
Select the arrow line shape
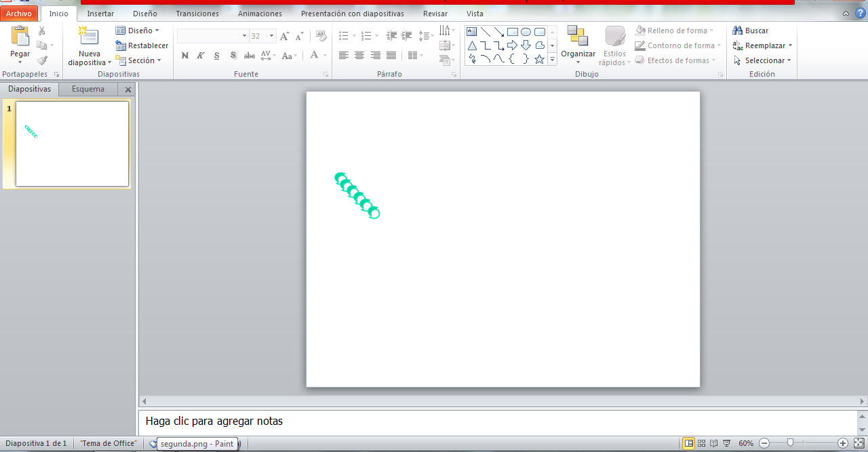click(x=499, y=32)
